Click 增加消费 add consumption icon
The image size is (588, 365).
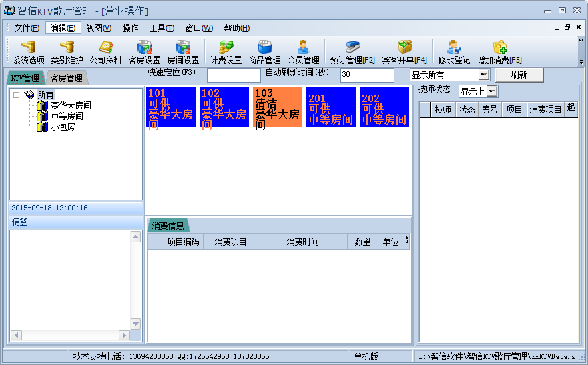point(499,51)
